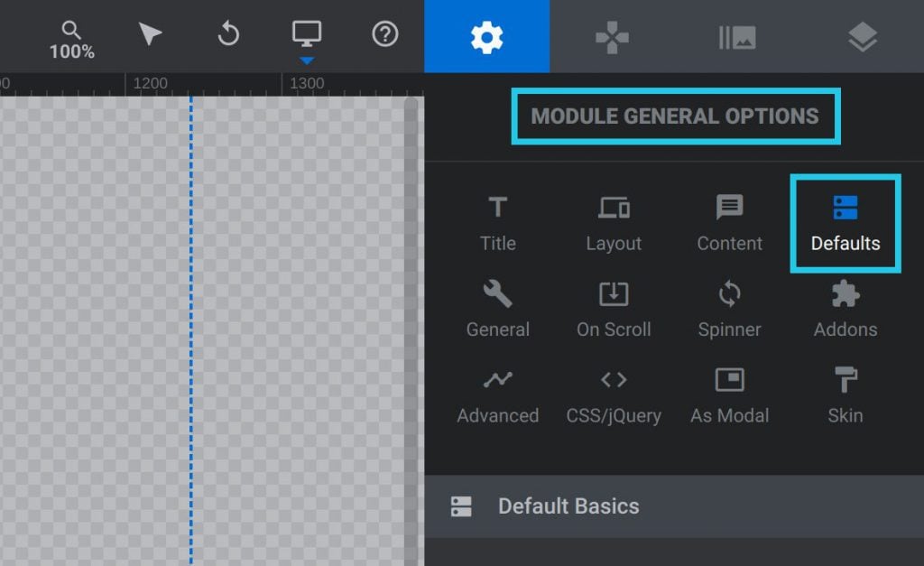Undo the last change
The image size is (924, 566).
tap(227, 36)
